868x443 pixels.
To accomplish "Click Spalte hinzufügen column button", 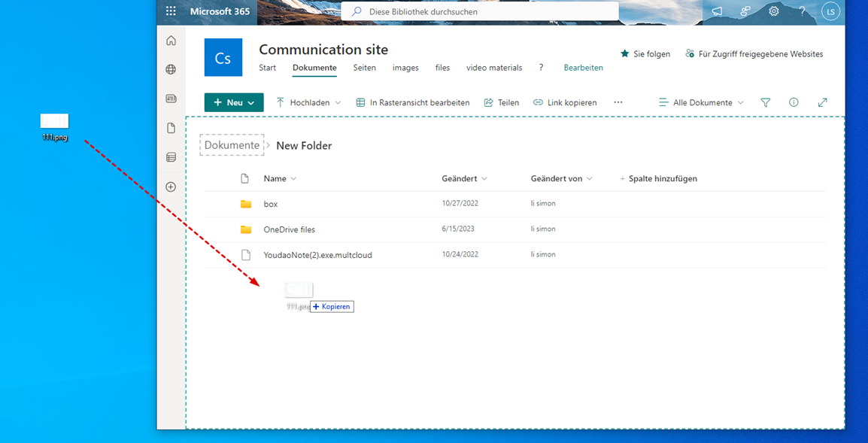I will (658, 179).
